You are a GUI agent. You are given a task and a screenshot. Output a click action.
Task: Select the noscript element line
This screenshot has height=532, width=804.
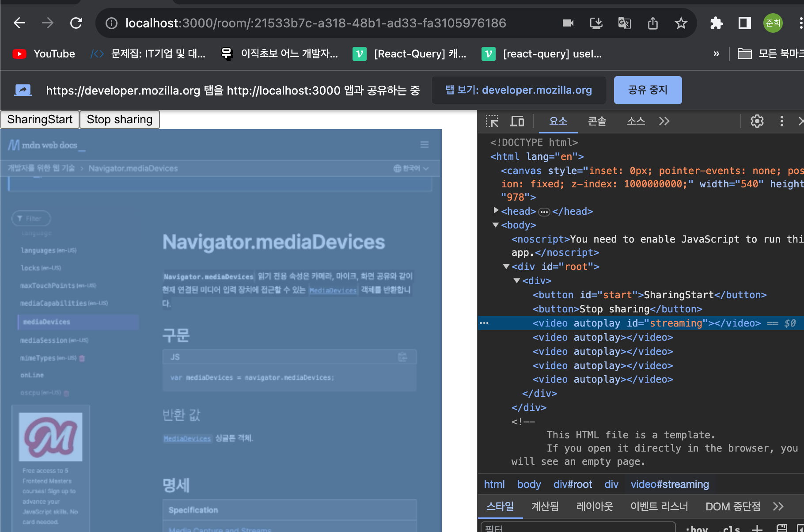point(657,246)
